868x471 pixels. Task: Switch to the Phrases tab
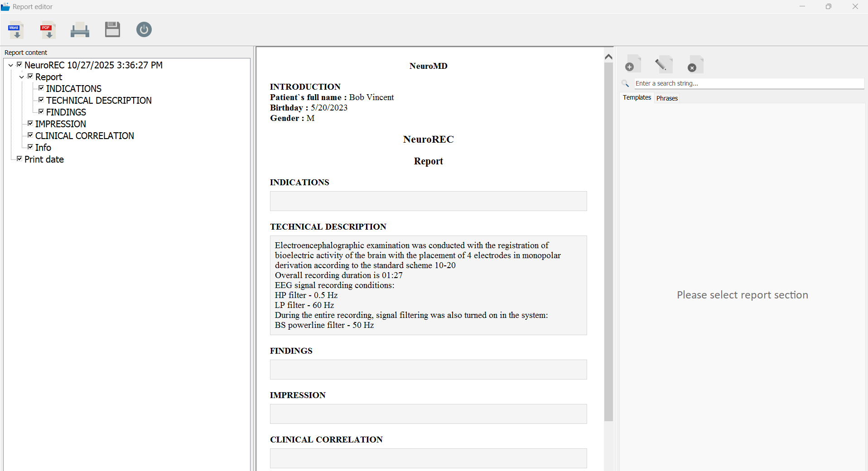[667, 98]
